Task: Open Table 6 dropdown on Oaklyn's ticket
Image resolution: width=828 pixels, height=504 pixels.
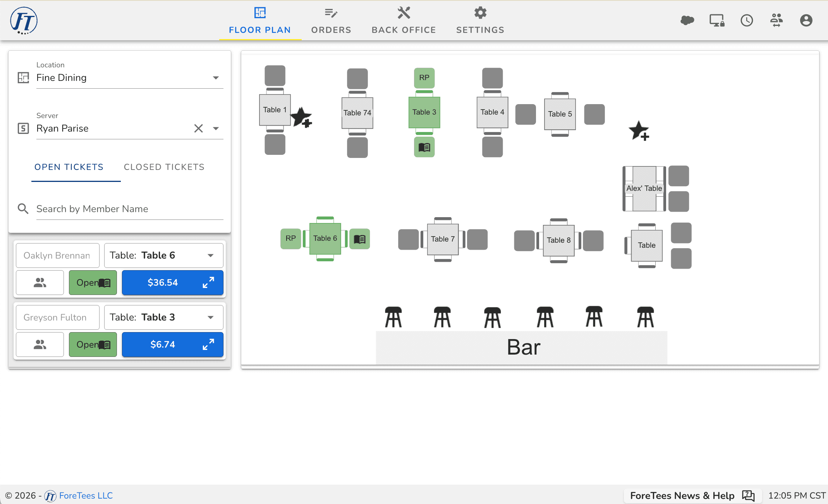Action: coord(163,255)
